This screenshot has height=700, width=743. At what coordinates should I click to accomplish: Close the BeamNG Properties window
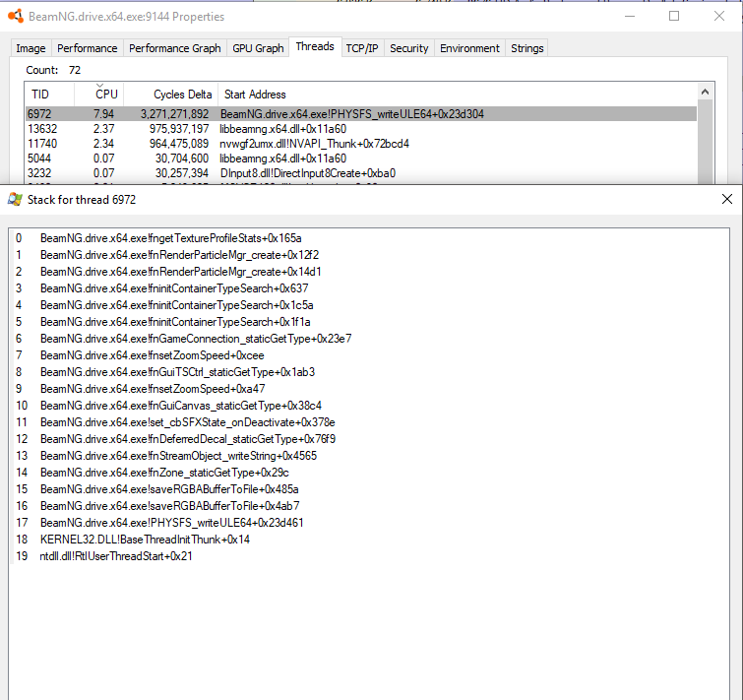(x=718, y=16)
